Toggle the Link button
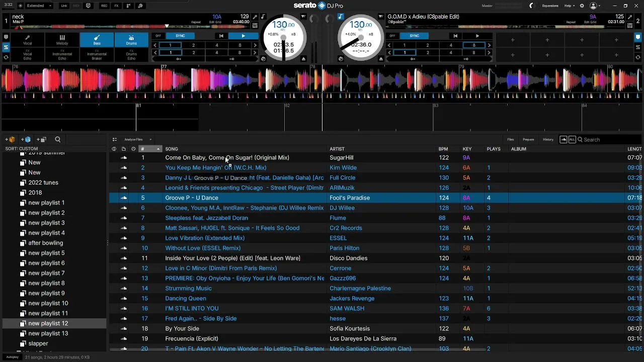The image size is (644, 362). coord(64,6)
